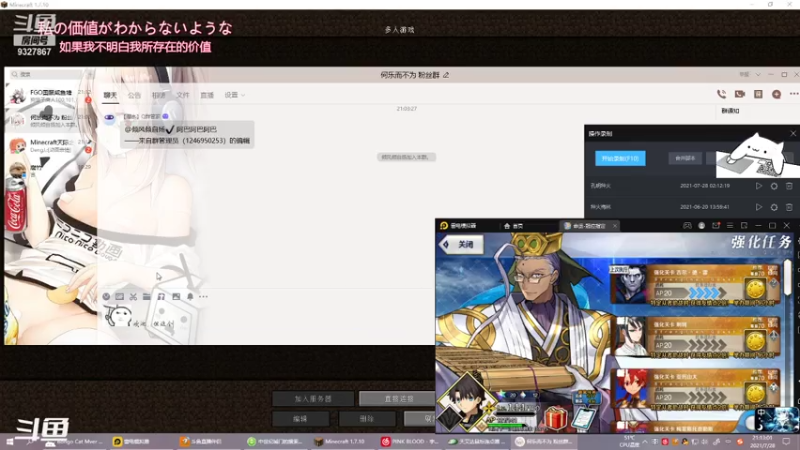Edit the group name via the pencil icon

[x=446, y=75]
